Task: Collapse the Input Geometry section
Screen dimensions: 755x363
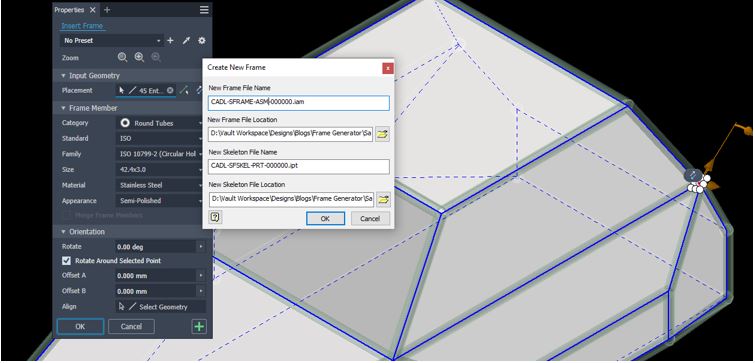Action: (x=64, y=76)
